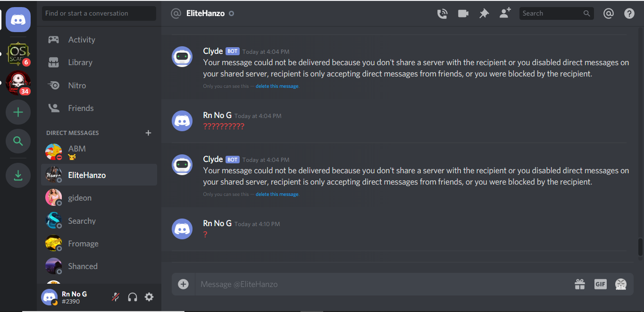Click first 'delete this message' link
The image size is (644, 312).
coord(277,86)
